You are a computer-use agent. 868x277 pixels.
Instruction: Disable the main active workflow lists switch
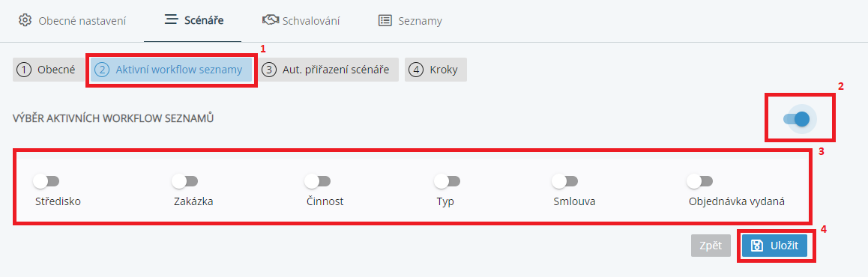pyautogui.click(x=798, y=119)
